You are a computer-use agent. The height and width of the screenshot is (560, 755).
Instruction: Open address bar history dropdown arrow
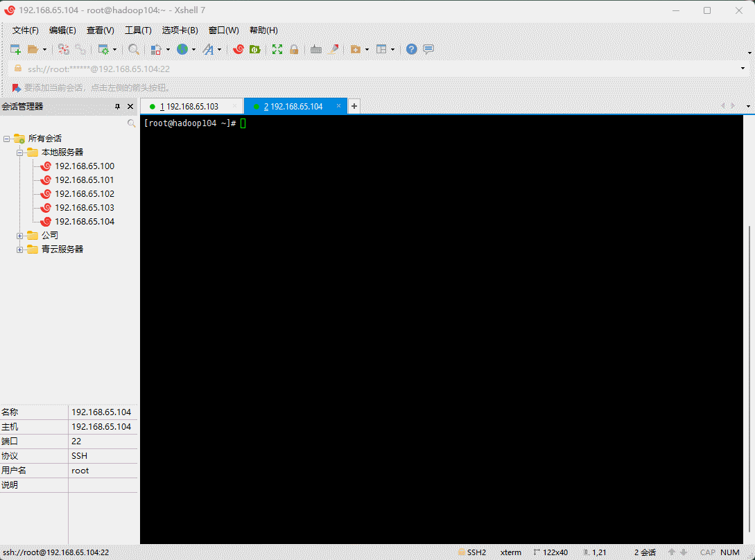point(743,69)
